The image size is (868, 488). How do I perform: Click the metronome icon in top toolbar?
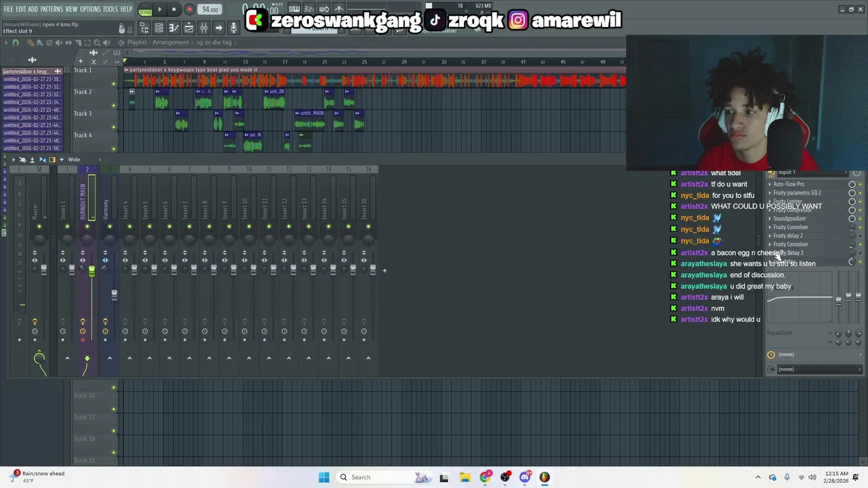[x=339, y=9]
